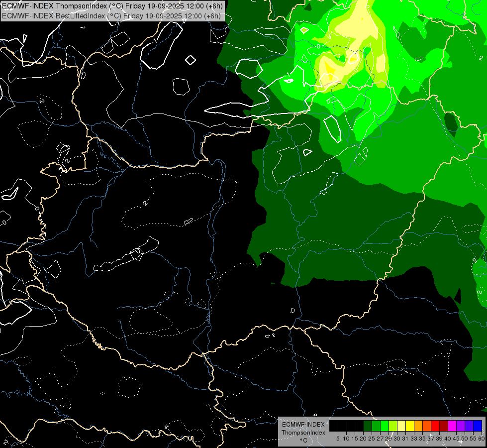Select the red-orange 35–37 legend swatch
The width and height of the screenshot is (487, 448).
point(427,426)
